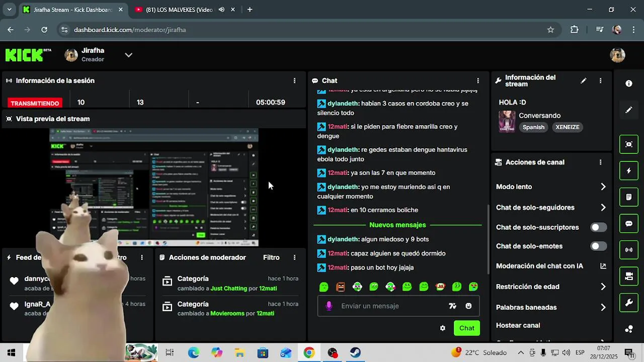
Task: Click the purple microphone icon in message box
Action: (x=329, y=306)
